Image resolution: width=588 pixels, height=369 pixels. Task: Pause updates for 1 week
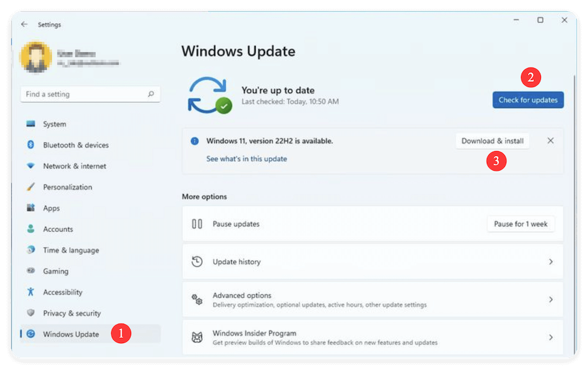(520, 224)
